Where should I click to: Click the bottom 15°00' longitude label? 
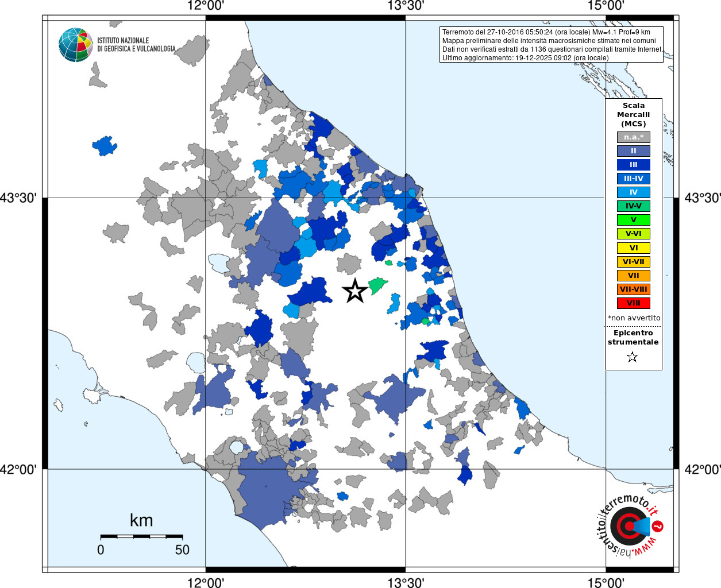pos(606,582)
